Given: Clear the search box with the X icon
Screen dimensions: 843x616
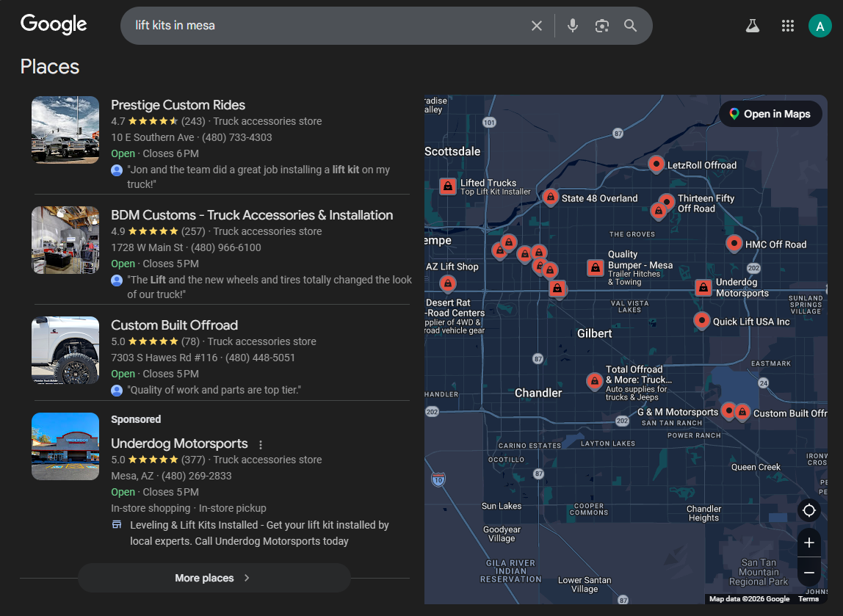Looking at the screenshot, I should click(x=537, y=26).
